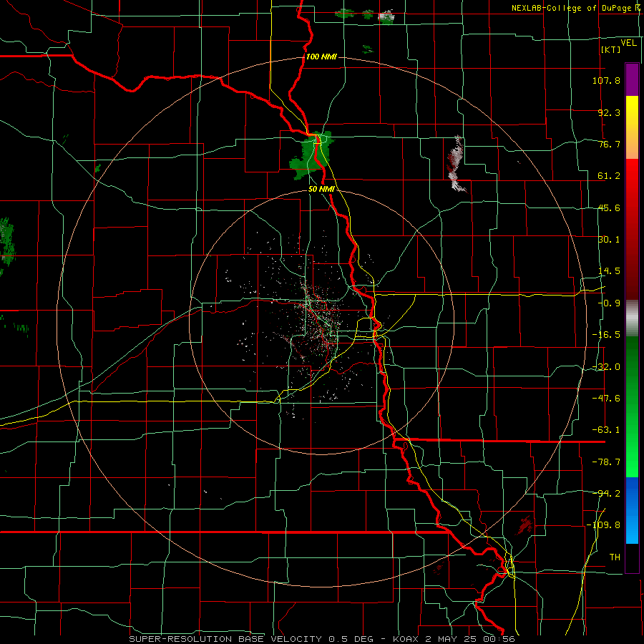Click the 50 NMI range ring label
Image resolution: width=644 pixels, height=644 pixels.
pyautogui.click(x=321, y=189)
